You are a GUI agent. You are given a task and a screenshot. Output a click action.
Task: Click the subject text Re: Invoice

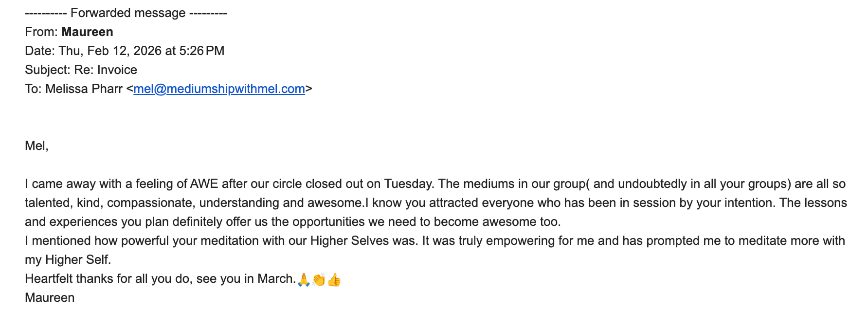coord(106,70)
